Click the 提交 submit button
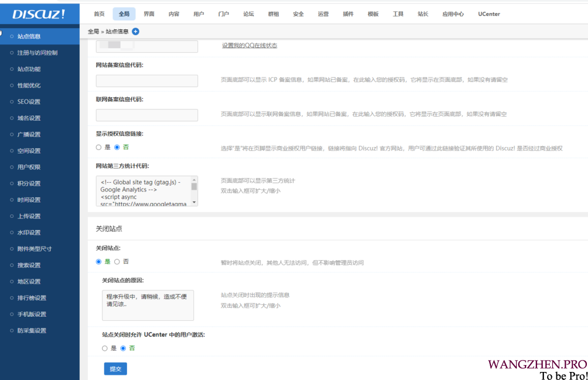This screenshot has height=380, width=588. click(x=115, y=369)
